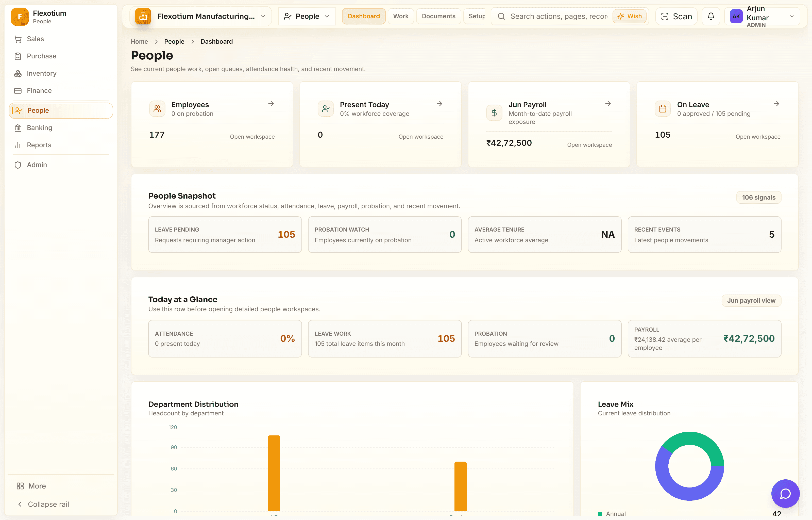This screenshot has width=812, height=520.
Task: Click the Admin shield icon
Action: click(18, 165)
